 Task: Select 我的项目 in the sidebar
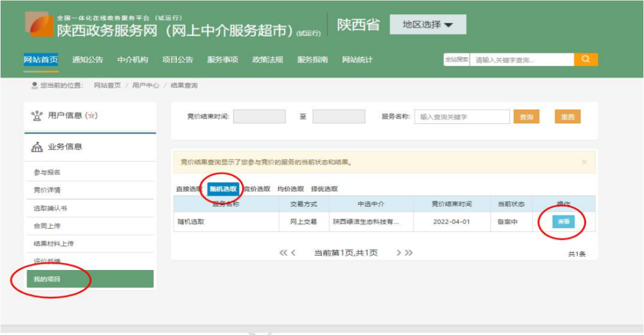click(x=90, y=279)
